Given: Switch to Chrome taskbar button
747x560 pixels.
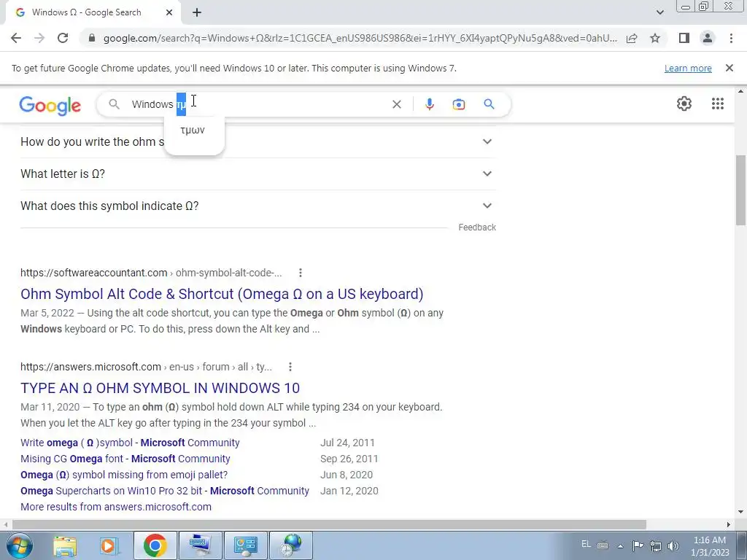Looking at the screenshot, I should 155,545.
